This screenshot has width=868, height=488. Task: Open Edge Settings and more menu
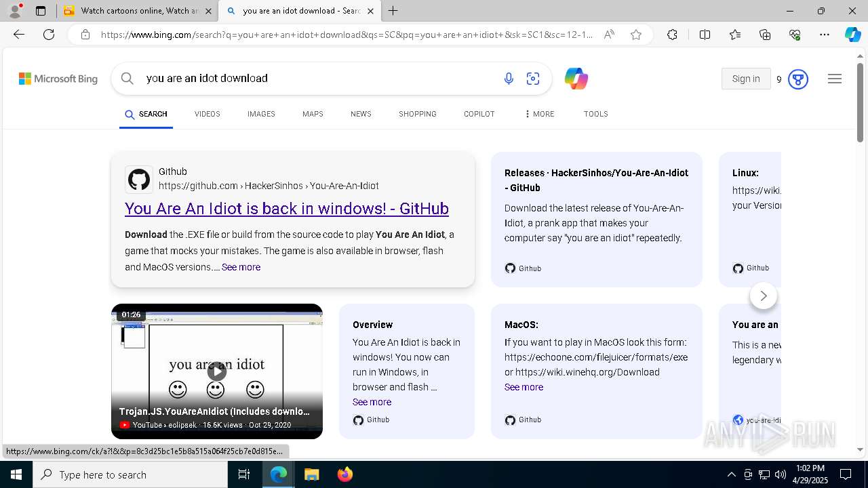point(825,35)
